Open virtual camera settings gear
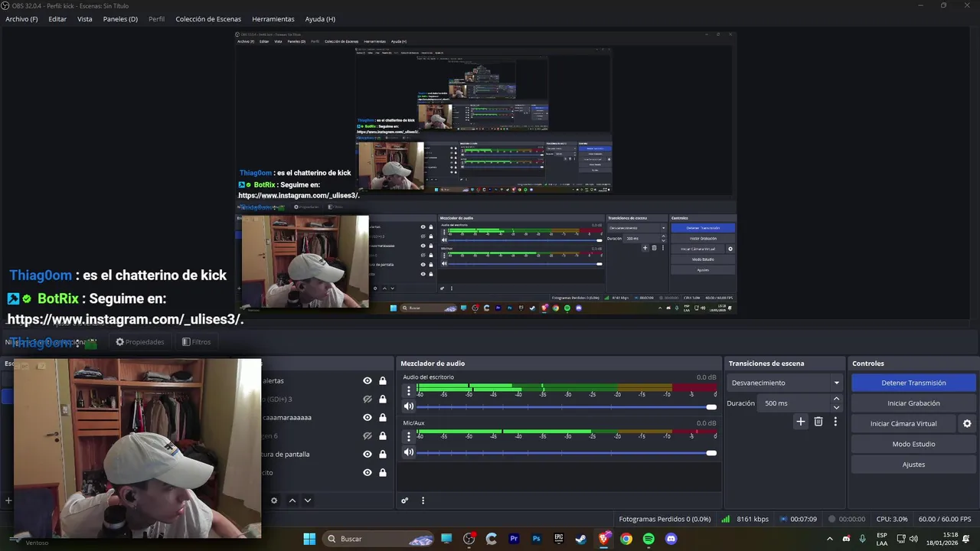 (x=967, y=423)
